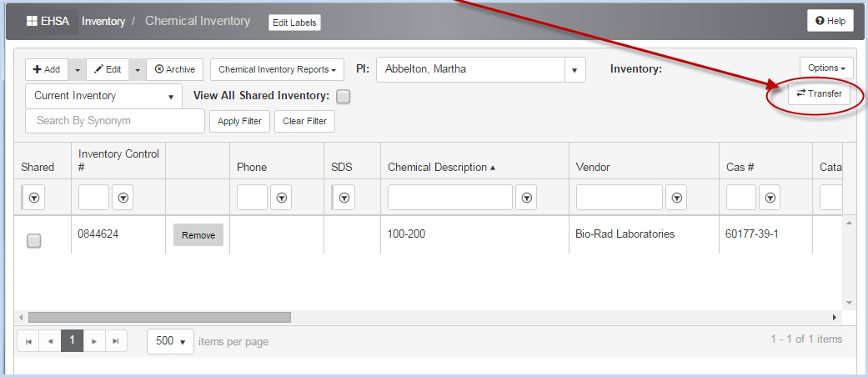Sort by the SDS column header
Viewport: 868px width, 377px height.
342,167
